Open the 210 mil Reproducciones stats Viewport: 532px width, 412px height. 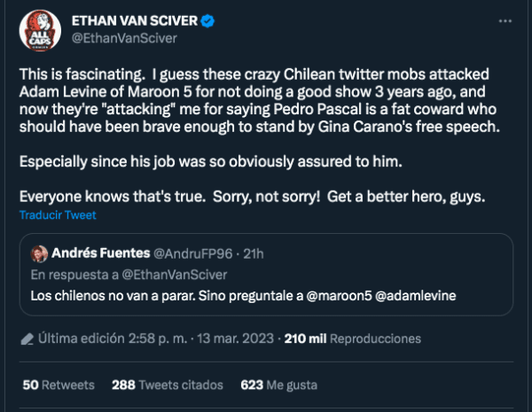point(353,338)
